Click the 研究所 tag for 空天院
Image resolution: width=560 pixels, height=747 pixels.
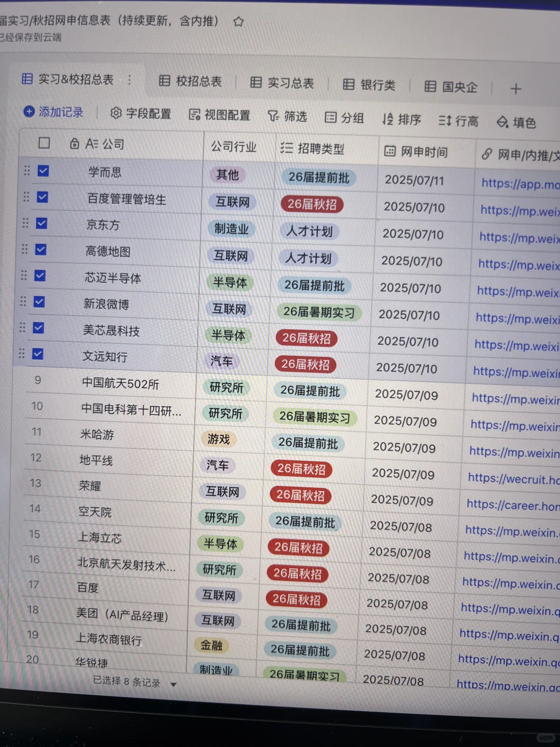pyautogui.click(x=221, y=518)
